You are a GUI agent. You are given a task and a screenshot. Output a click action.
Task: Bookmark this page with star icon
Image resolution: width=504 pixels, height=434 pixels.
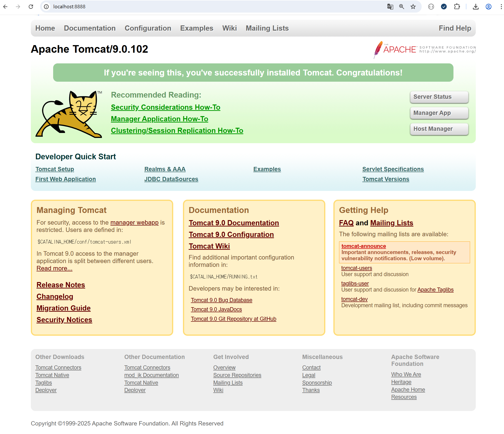[x=413, y=7]
